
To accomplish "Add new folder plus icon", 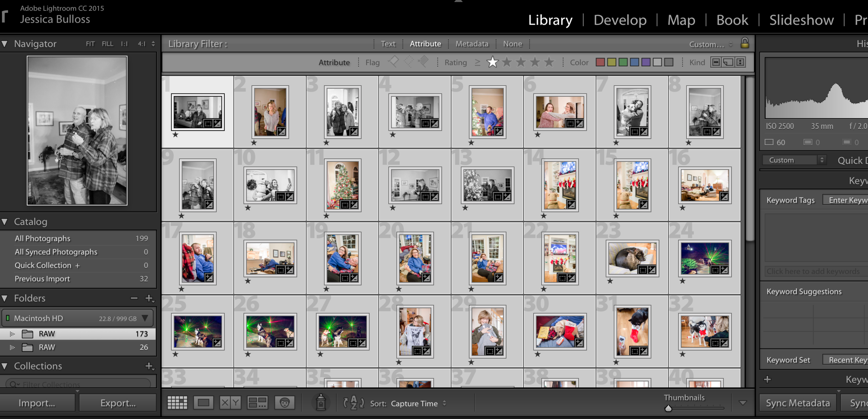I will tap(149, 298).
